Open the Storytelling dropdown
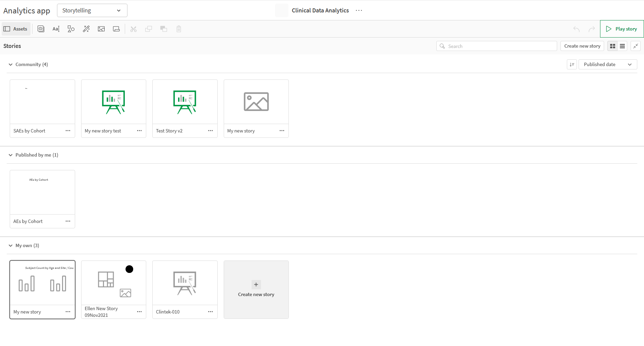The height and width of the screenshot is (346, 644). coord(92,10)
